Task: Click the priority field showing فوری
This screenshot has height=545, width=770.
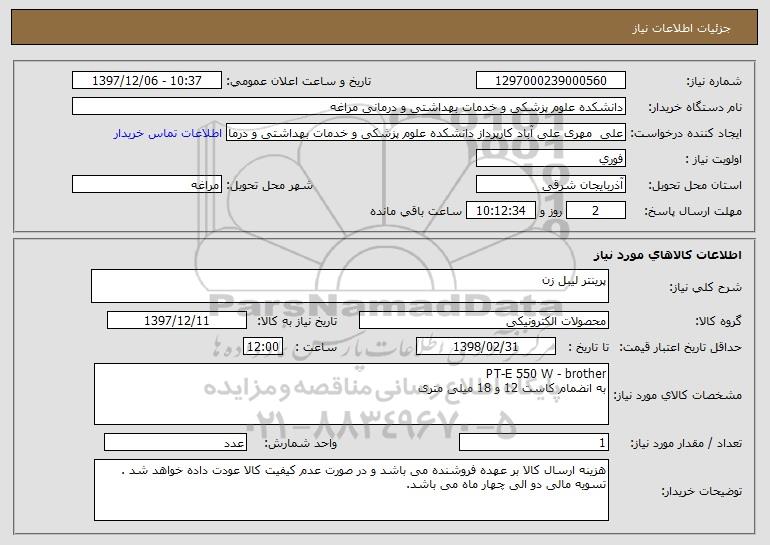Action: pos(550,159)
